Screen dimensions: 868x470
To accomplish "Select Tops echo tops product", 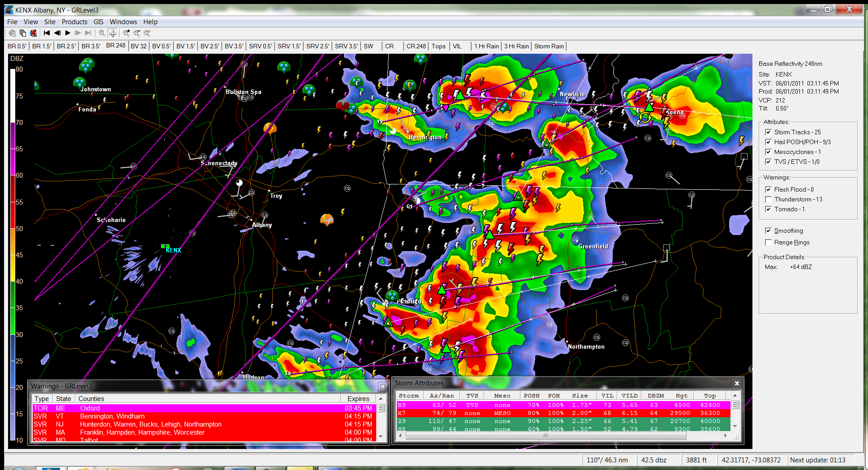I will 438,46.
